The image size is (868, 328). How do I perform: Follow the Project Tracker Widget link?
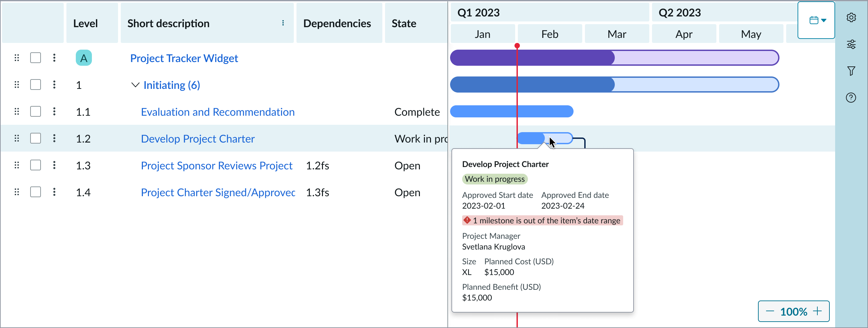click(184, 58)
